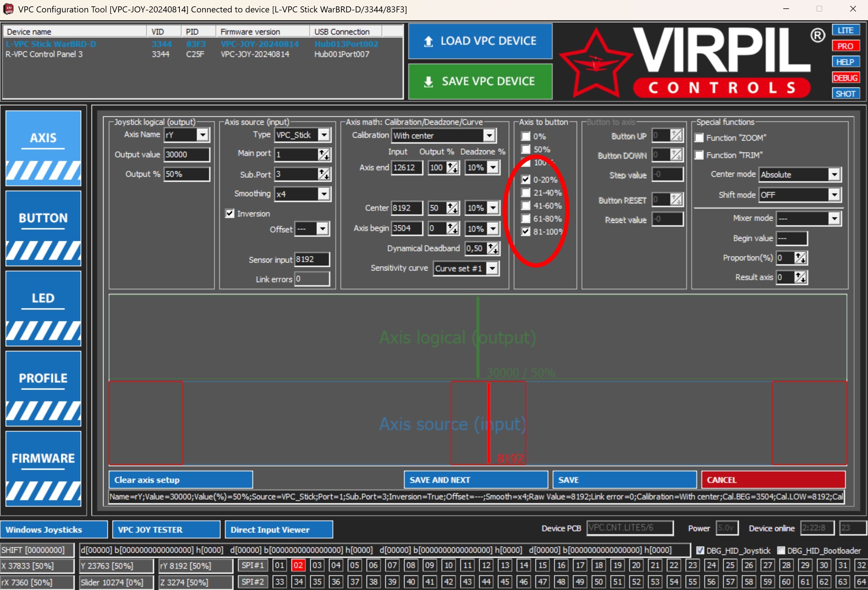Enable Function "TRIM" checkbox
Image resolution: width=868 pixels, height=590 pixels.
click(x=699, y=155)
